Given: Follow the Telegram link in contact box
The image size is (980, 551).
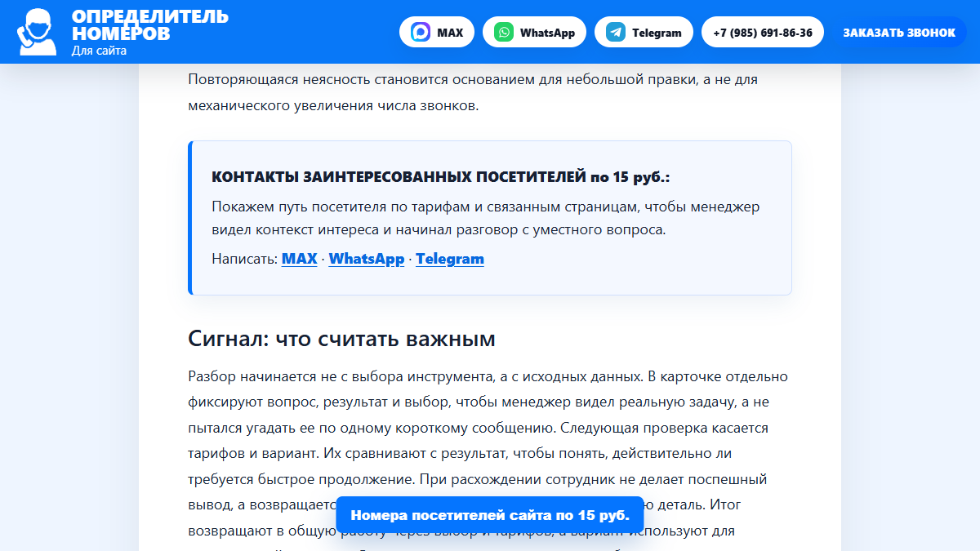Looking at the screenshot, I should pos(450,259).
